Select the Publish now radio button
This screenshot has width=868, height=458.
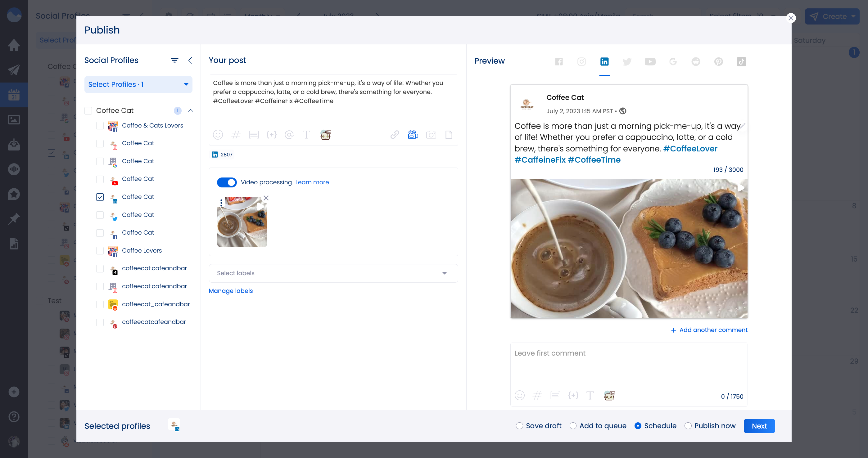688,426
